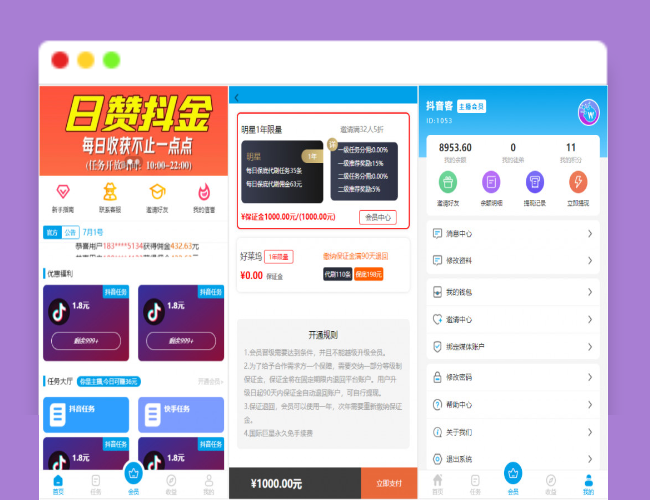Click the 会员中心 member center button
This screenshot has width=650, height=500.
[x=378, y=217]
